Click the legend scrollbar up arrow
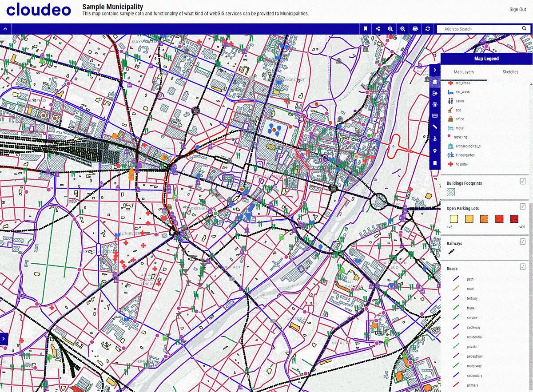 pos(530,83)
